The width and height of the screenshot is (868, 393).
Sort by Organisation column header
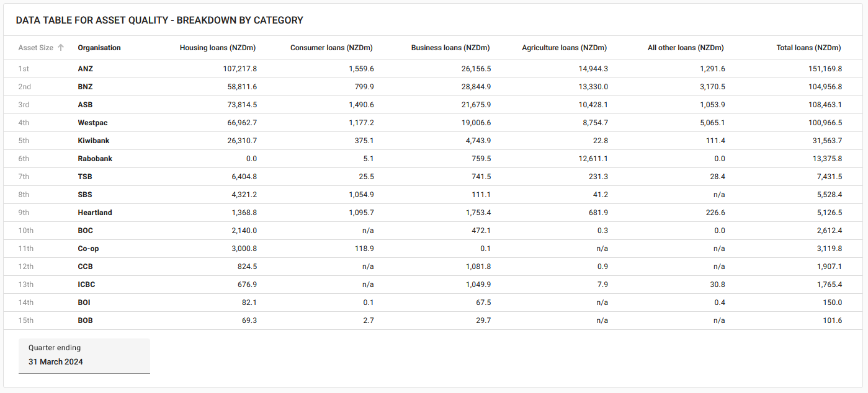point(99,48)
